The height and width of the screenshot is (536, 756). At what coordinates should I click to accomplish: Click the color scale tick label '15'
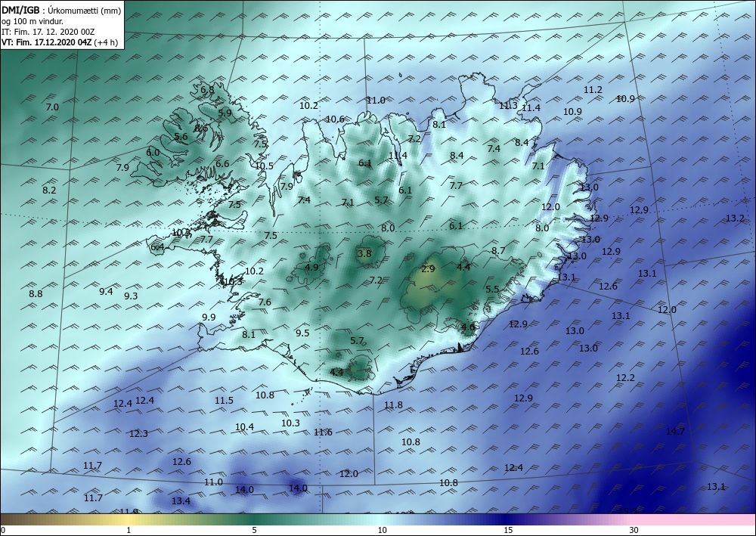pyautogui.click(x=508, y=530)
